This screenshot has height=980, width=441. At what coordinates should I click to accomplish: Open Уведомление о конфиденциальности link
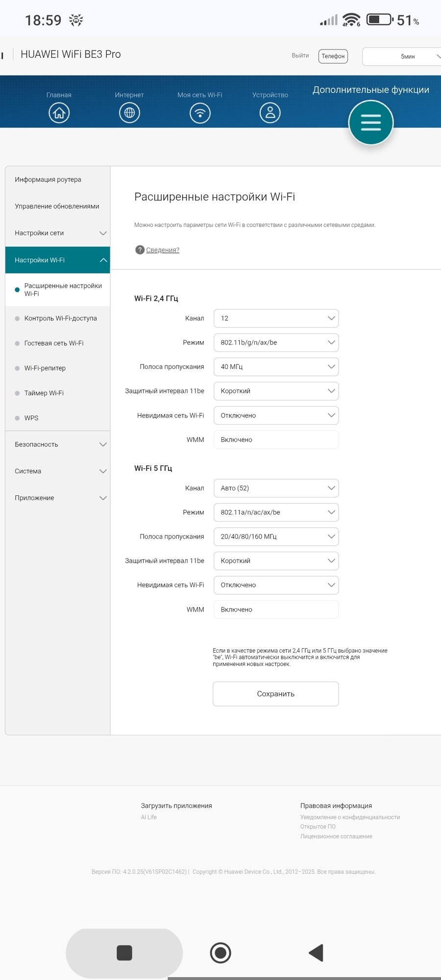coord(350,817)
